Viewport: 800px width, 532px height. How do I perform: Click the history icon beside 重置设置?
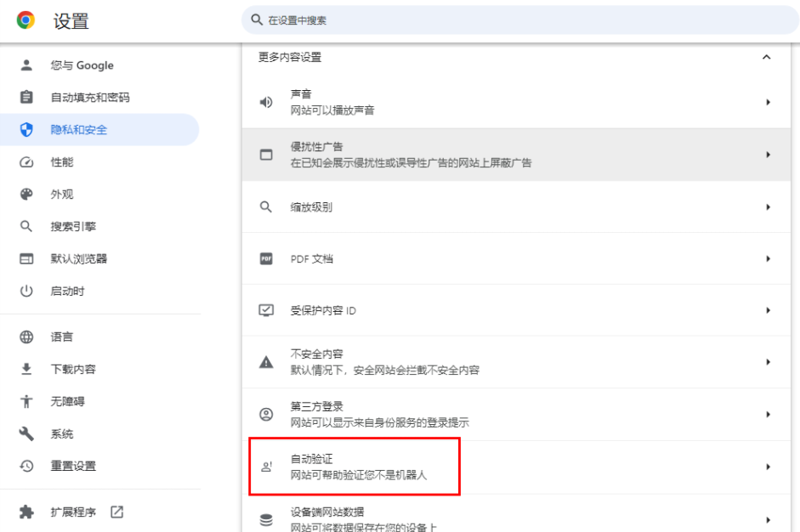(26, 466)
